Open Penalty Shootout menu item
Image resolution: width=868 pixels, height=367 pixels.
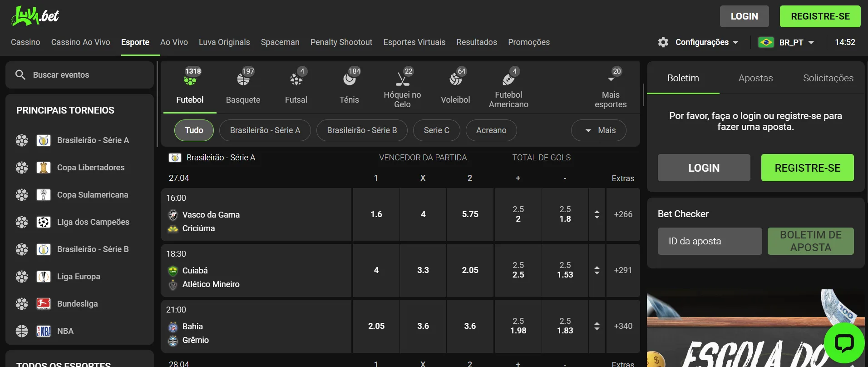coord(341,42)
